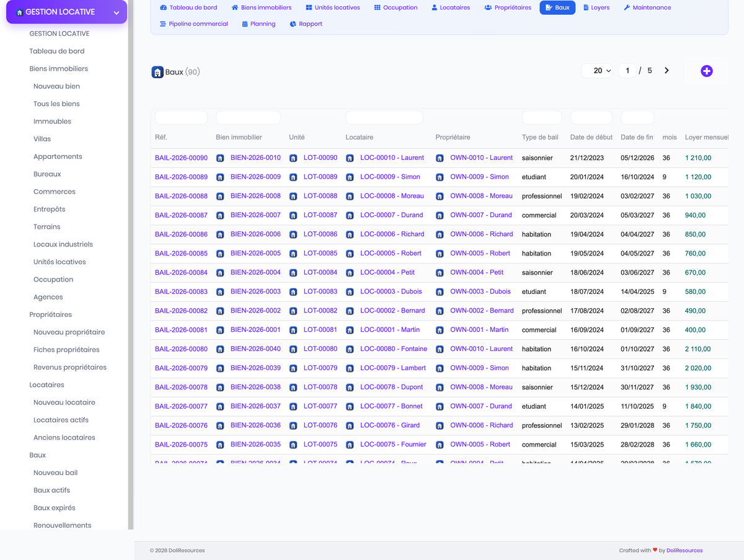Click the owner icon beside OWN-0003 - Dubois
Image resolution: width=744 pixels, height=560 pixels.
(x=440, y=292)
